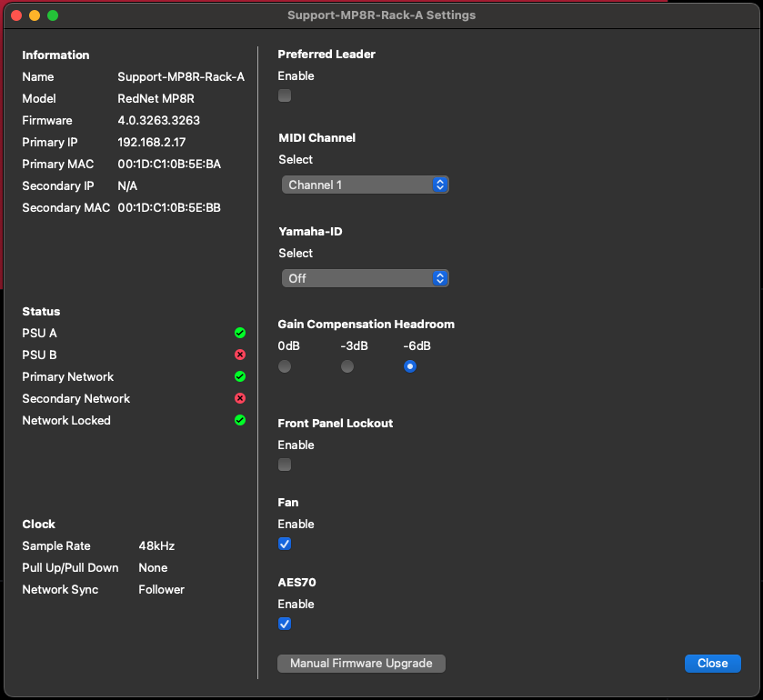Click the Primary Network green status icon
763x700 pixels.
point(240,377)
